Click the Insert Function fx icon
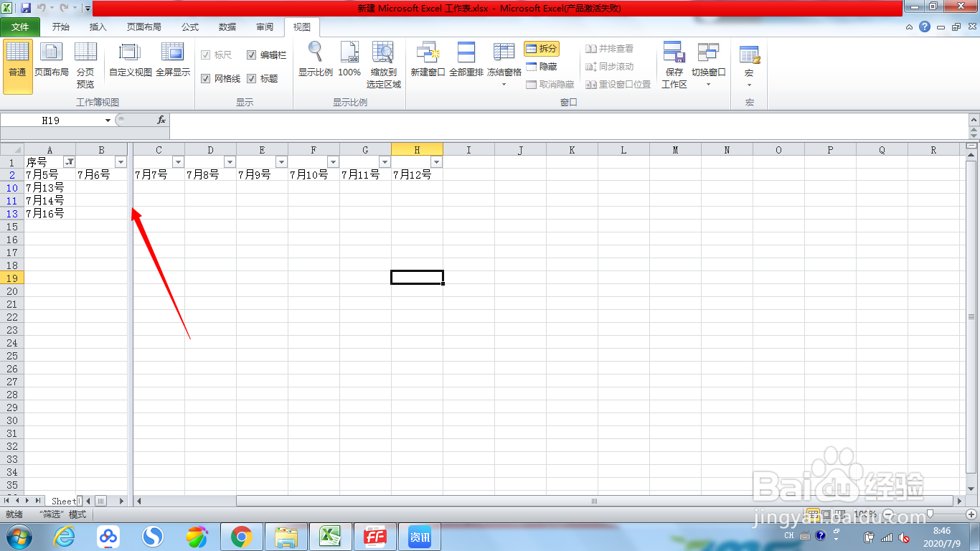The image size is (980, 551). (x=161, y=121)
